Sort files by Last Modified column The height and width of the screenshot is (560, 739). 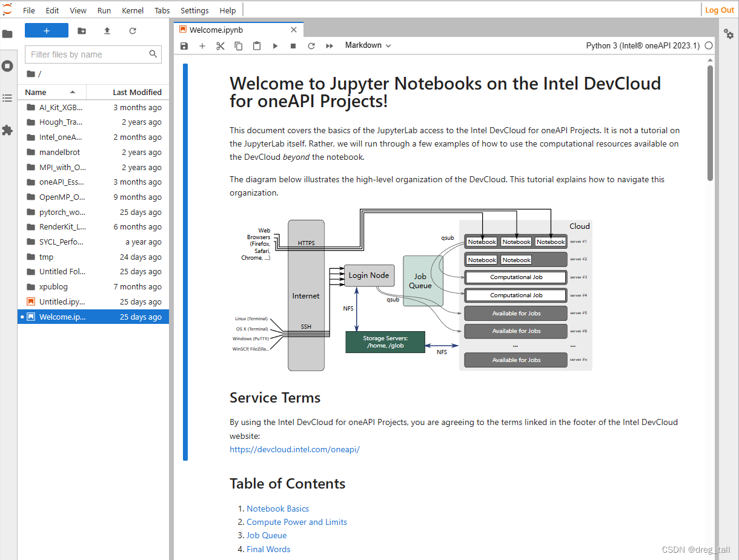point(128,92)
